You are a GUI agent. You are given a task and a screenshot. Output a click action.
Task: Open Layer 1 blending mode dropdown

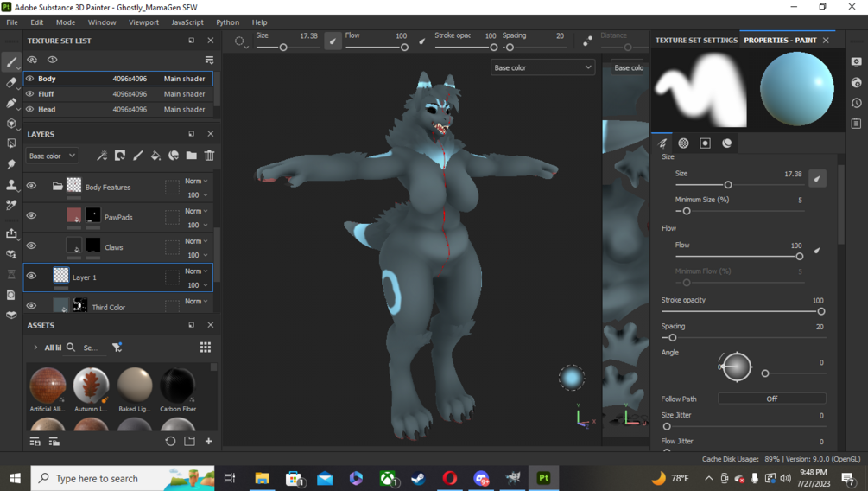[x=196, y=271]
